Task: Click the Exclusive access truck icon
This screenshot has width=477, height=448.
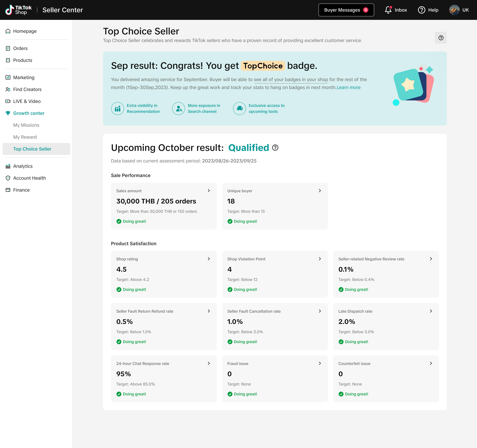Action: (x=239, y=109)
